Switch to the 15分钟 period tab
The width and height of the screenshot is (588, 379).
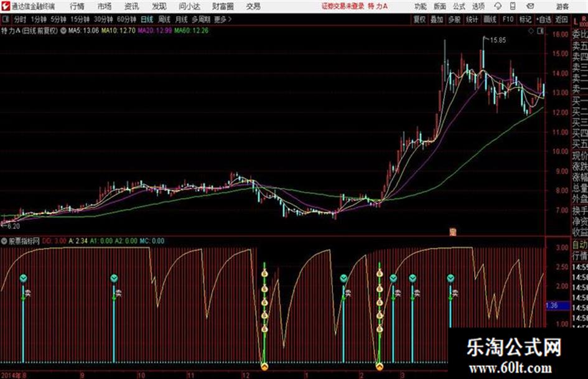(x=80, y=19)
